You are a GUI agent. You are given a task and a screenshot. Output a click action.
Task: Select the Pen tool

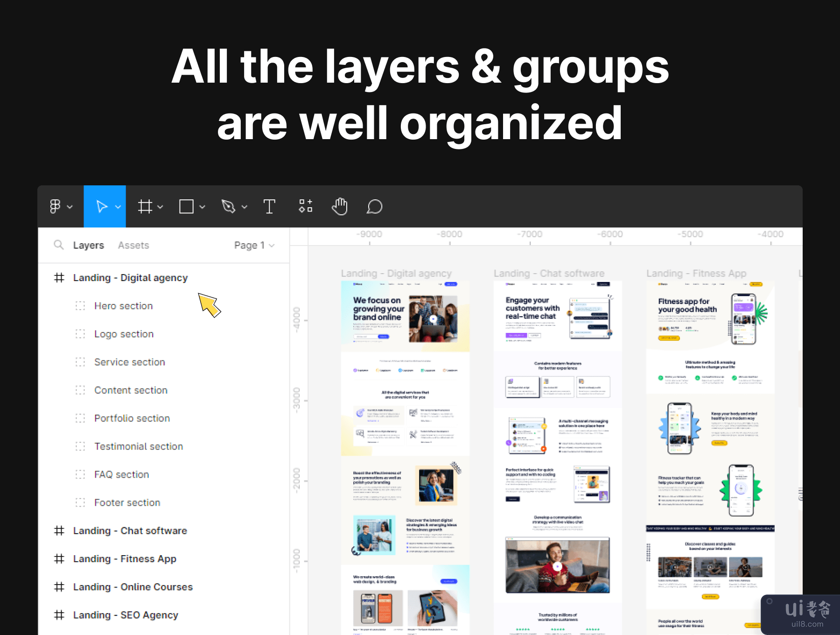pos(228,206)
